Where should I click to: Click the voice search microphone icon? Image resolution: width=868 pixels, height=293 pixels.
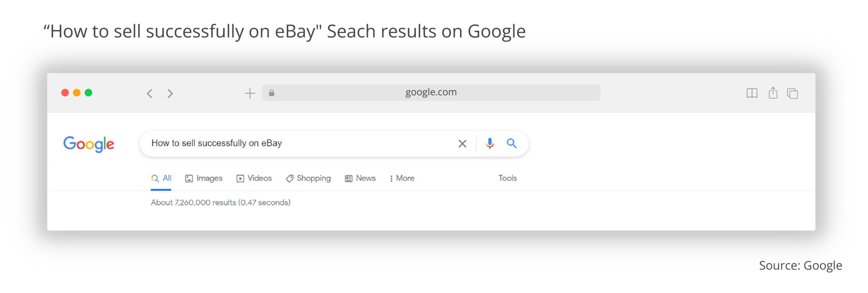click(490, 143)
